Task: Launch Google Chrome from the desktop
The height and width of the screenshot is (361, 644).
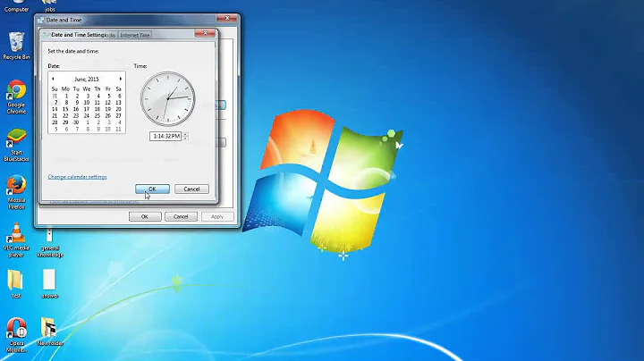Action: 16,97
